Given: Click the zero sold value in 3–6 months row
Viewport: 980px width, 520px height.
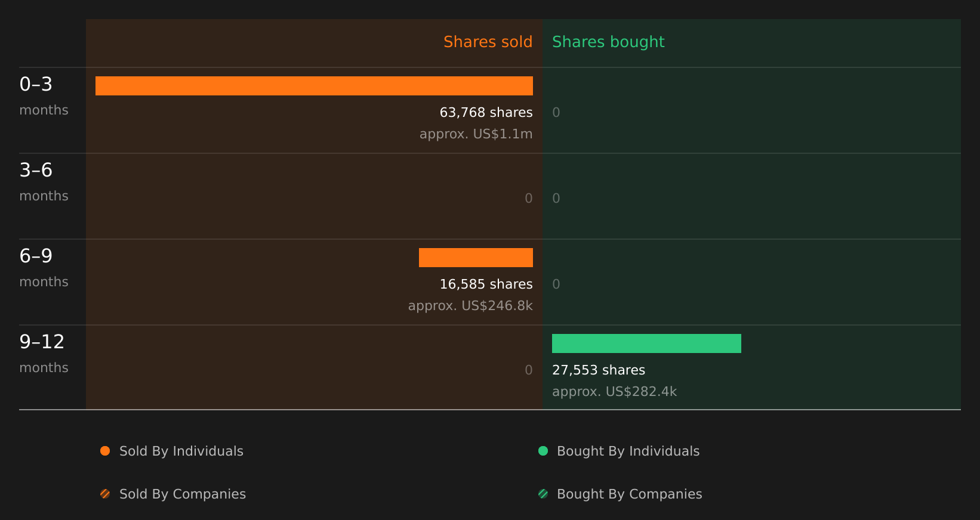Looking at the screenshot, I should pyautogui.click(x=529, y=199).
